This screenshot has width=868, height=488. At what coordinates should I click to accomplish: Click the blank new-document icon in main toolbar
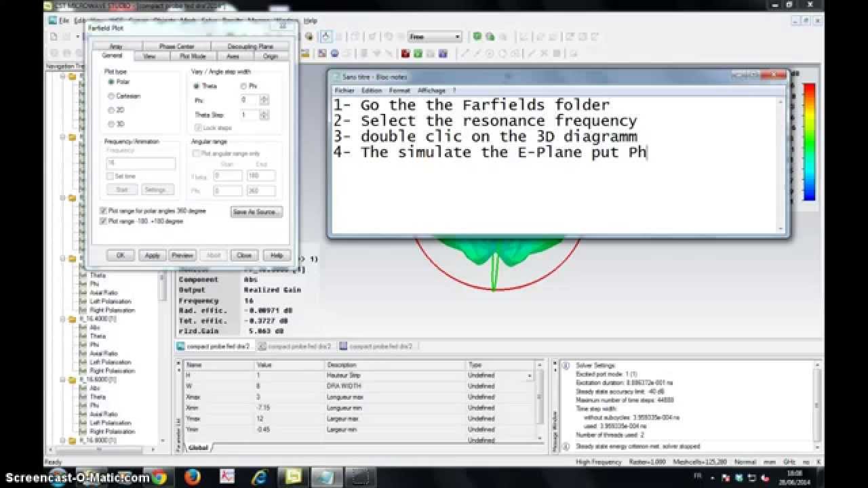point(54,37)
